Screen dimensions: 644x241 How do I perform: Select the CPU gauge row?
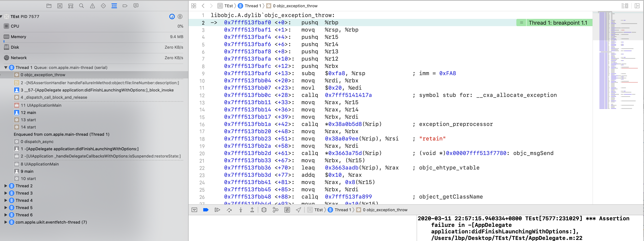(x=94, y=26)
